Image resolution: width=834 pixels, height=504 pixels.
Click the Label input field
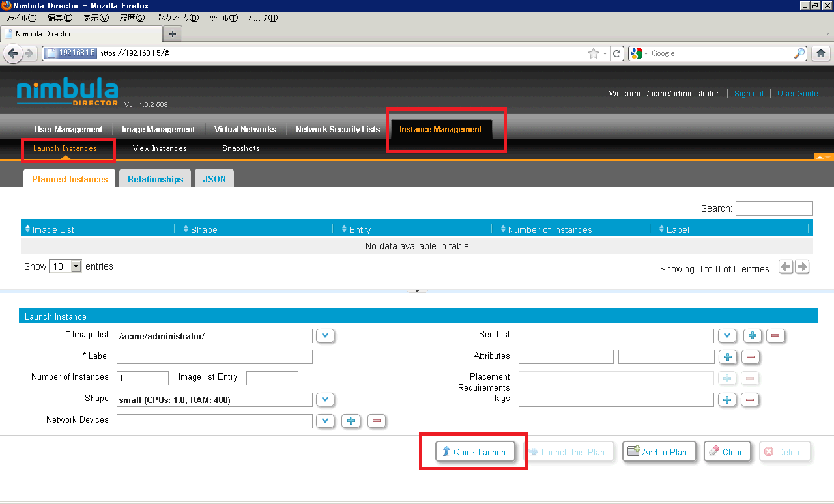pos(214,357)
